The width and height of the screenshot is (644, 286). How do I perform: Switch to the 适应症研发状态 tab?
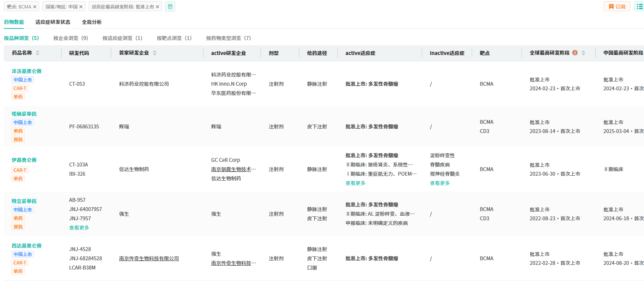[x=53, y=22]
